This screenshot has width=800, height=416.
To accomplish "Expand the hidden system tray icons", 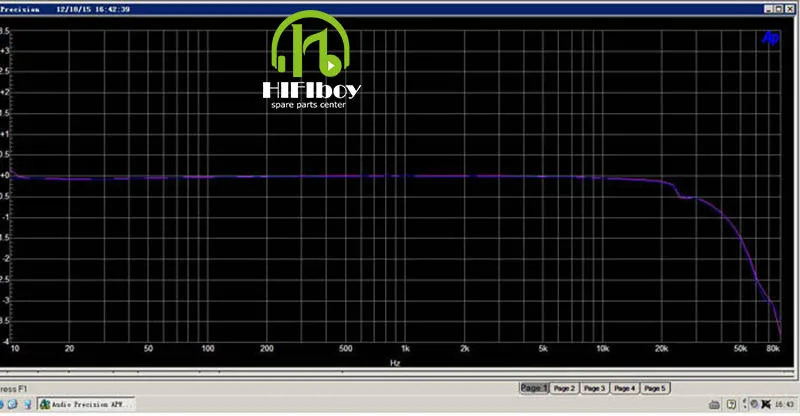I will (x=744, y=403).
